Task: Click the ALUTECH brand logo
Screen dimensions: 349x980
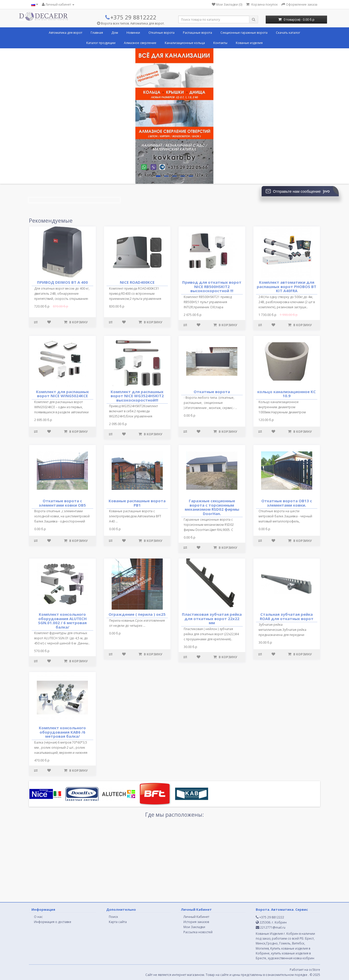Action: click(x=119, y=794)
